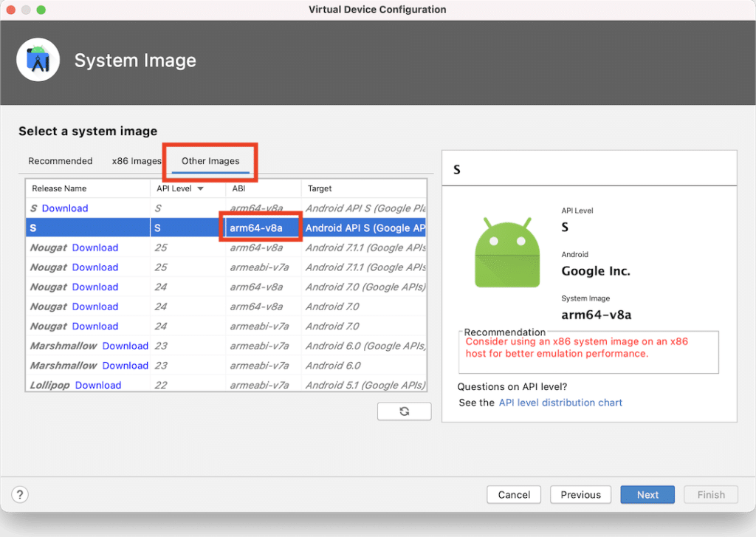The height and width of the screenshot is (537, 756).
Task: Download Nougat 25 armeabi-v7a image
Action: (x=95, y=267)
